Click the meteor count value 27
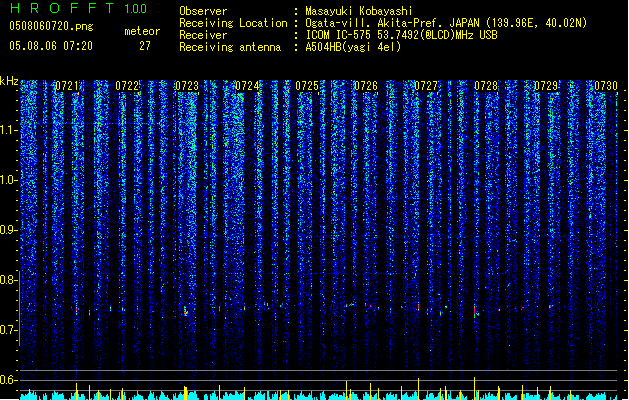This screenshot has width=629, height=400. pyautogui.click(x=145, y=46)
